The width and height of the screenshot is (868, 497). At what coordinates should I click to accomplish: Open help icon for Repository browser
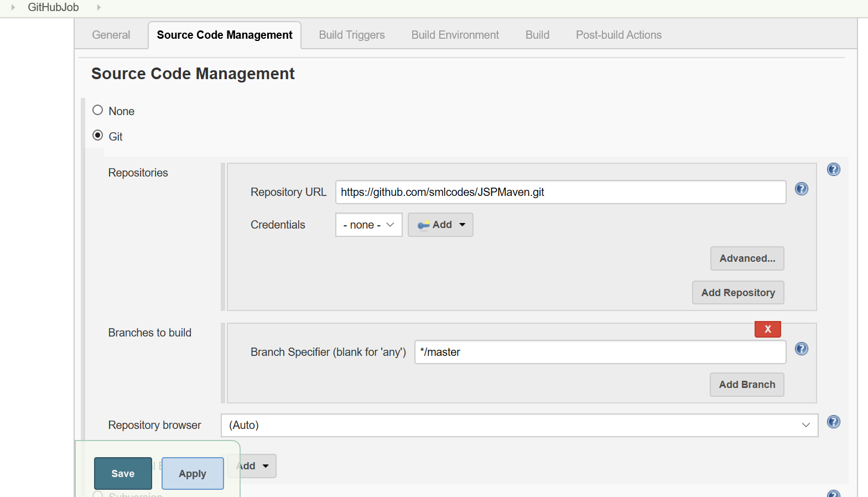tap(833, 422)
